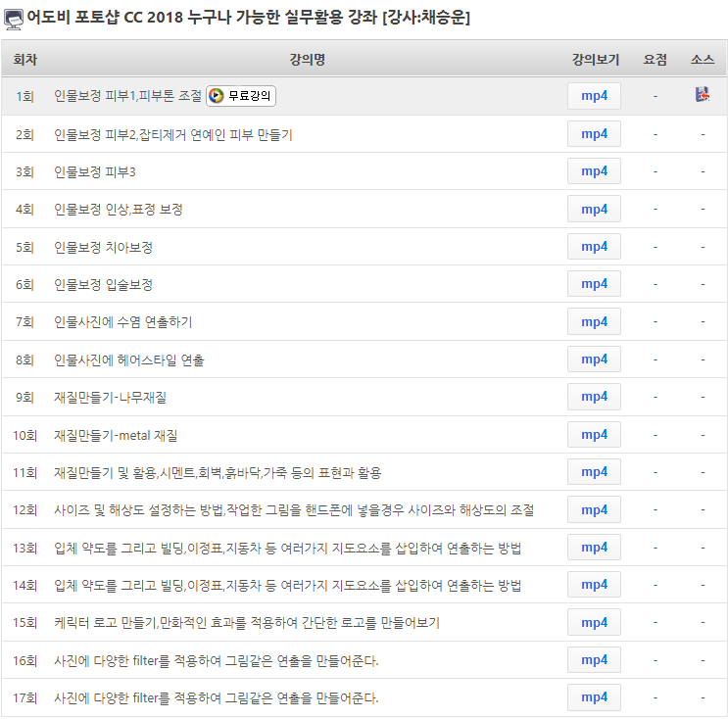Click lecture name 인물보정 피부3

[95, 172]
